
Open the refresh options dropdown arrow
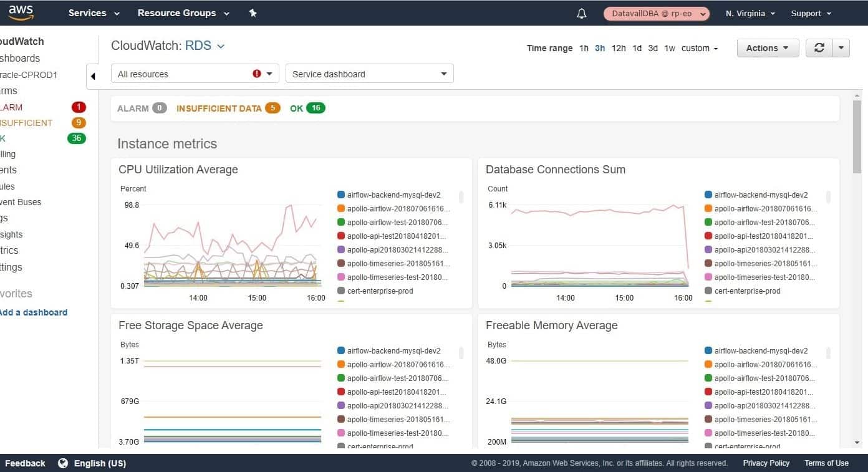841,48
